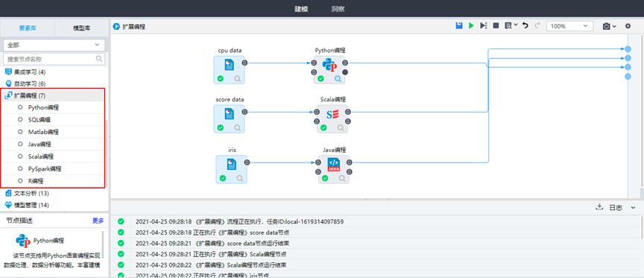Download logs with the download icon

(x=599, y=207)
